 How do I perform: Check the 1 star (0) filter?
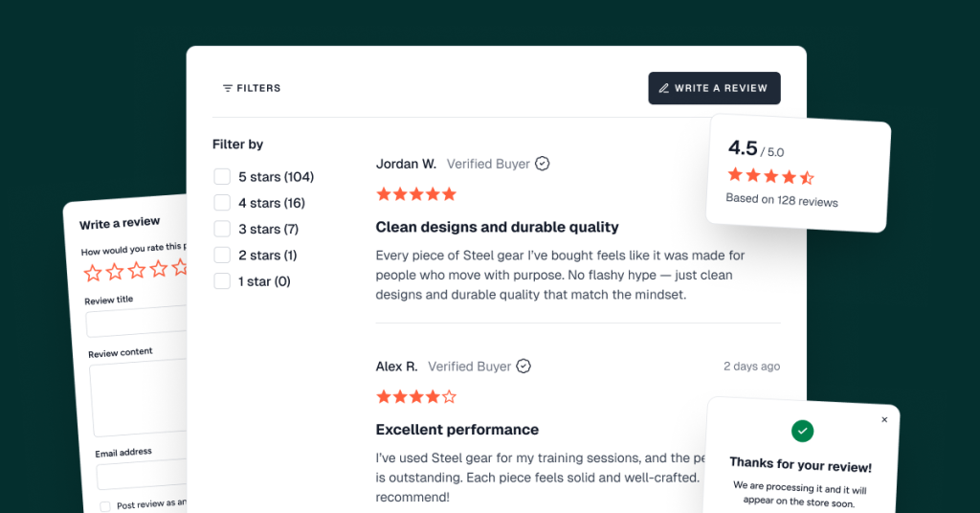(x=222, y=281)
